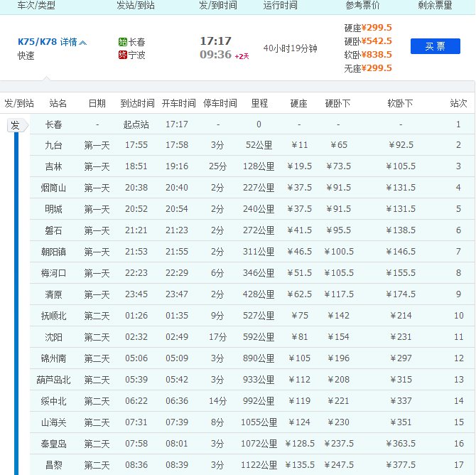Click the 烟筒山 station name
The image size is (476, 475).
pyautogui.click(x=53, y=188)
